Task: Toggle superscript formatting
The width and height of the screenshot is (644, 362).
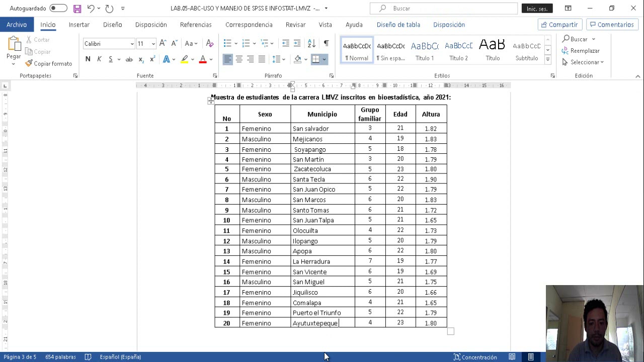Action: tap(152, 59)
